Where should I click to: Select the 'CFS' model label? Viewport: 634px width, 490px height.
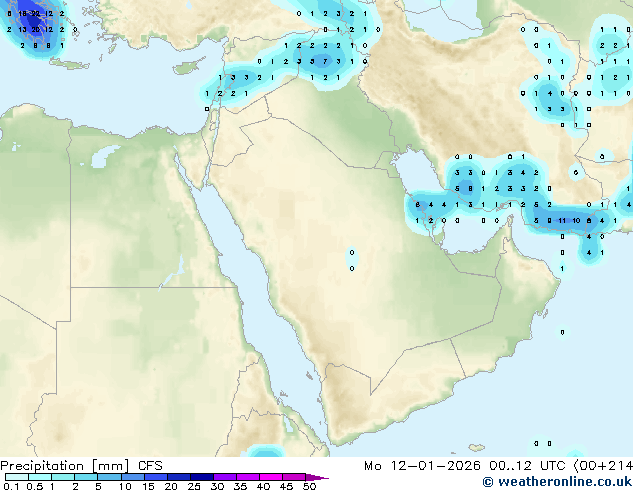coord(150,466)
